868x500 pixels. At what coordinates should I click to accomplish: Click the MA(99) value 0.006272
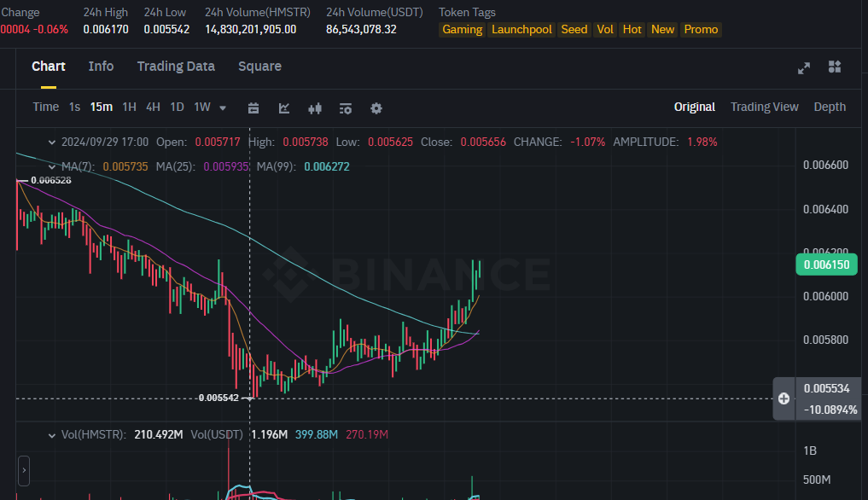point(327,166)
